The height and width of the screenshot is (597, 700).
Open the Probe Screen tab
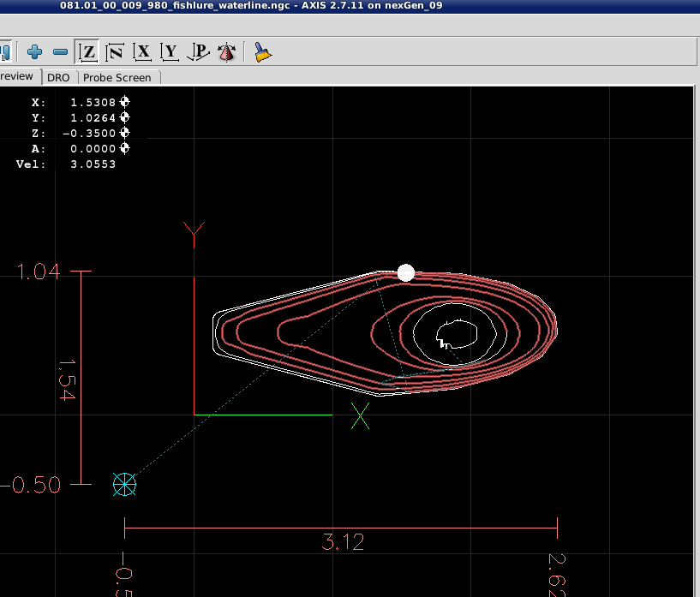tap(117, 77)
